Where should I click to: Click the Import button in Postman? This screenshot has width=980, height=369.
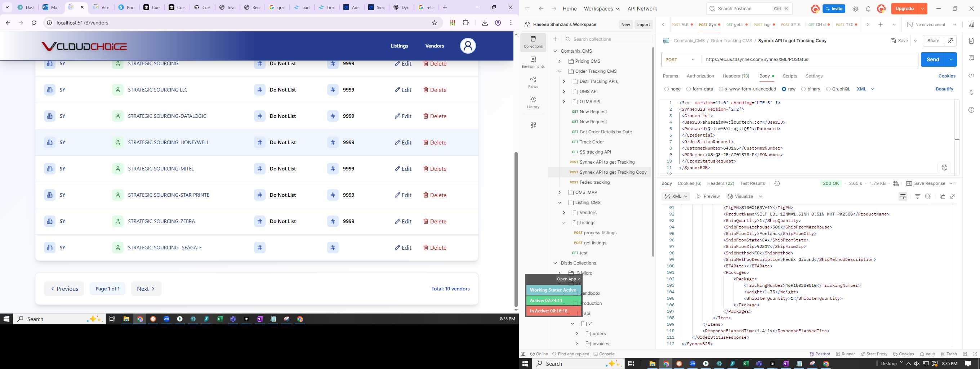pyautogui.click(x=643, y=25)
